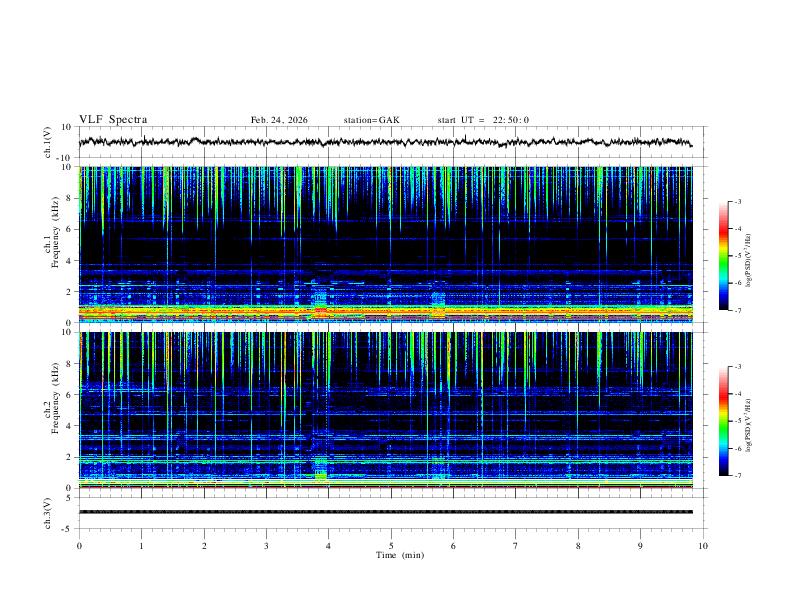Click time axis tick label "8"
This screenshot has width=792, height=612.
point(578,546)
